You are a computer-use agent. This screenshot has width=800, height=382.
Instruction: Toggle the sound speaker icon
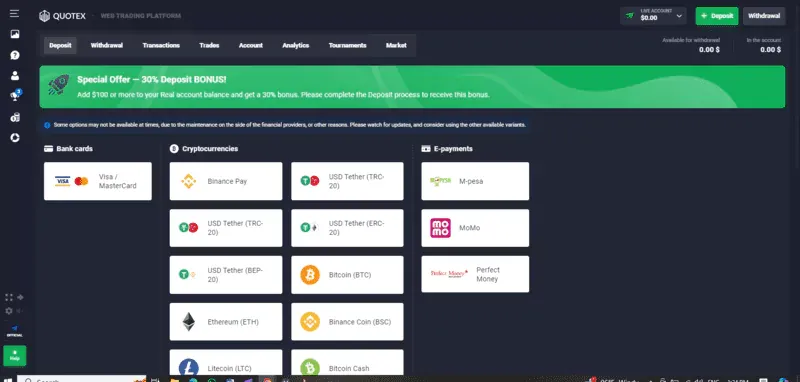click(x=20, y=311)
